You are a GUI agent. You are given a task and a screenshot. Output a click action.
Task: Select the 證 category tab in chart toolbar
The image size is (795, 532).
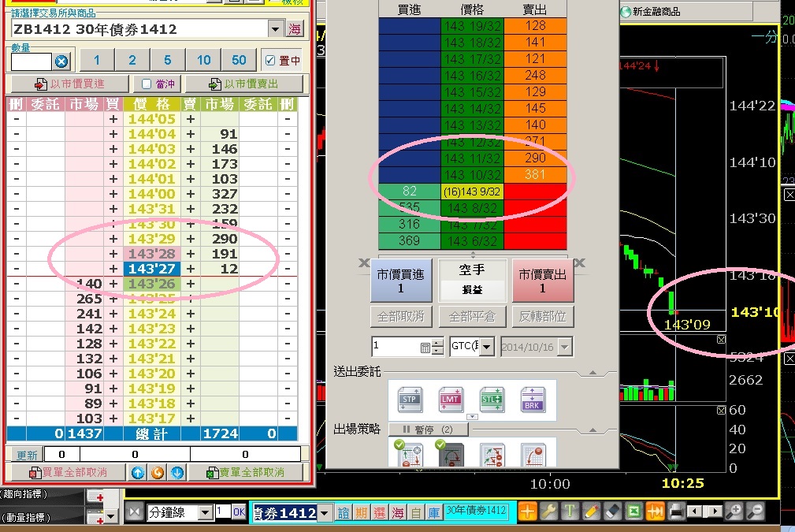(344, 513)
